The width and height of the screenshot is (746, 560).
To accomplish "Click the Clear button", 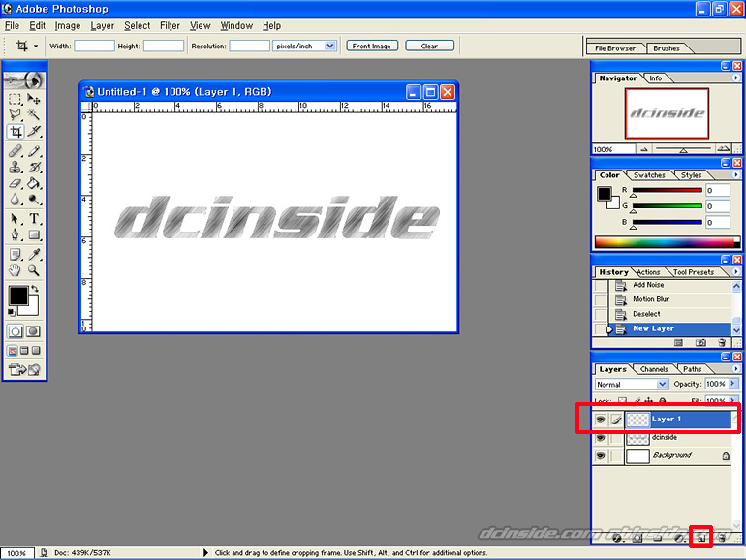I will coord(429,46).
